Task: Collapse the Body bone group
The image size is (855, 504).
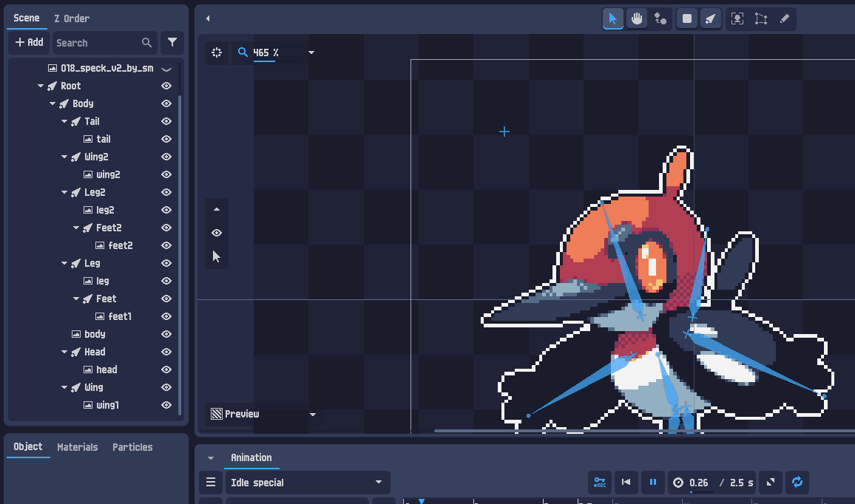Action: 53,103
